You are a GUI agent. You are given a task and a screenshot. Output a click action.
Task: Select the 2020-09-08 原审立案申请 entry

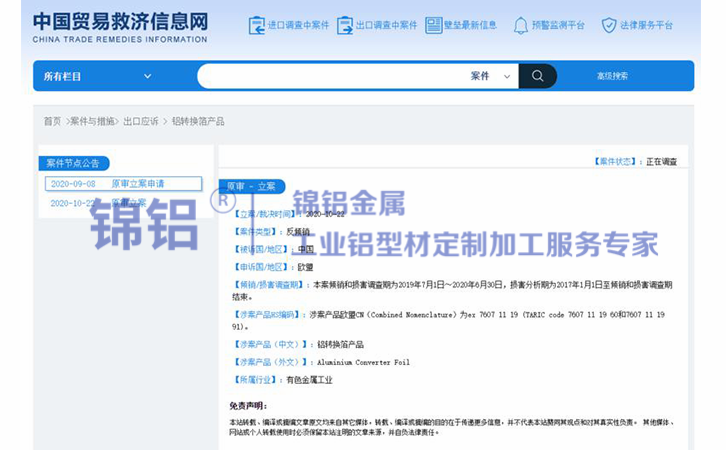(x=107, y=184)
